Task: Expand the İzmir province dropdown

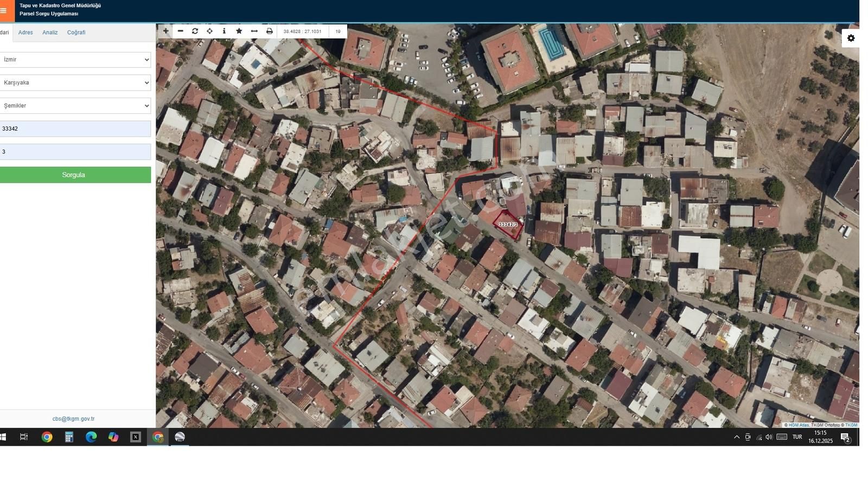Action: click(75, 60)
